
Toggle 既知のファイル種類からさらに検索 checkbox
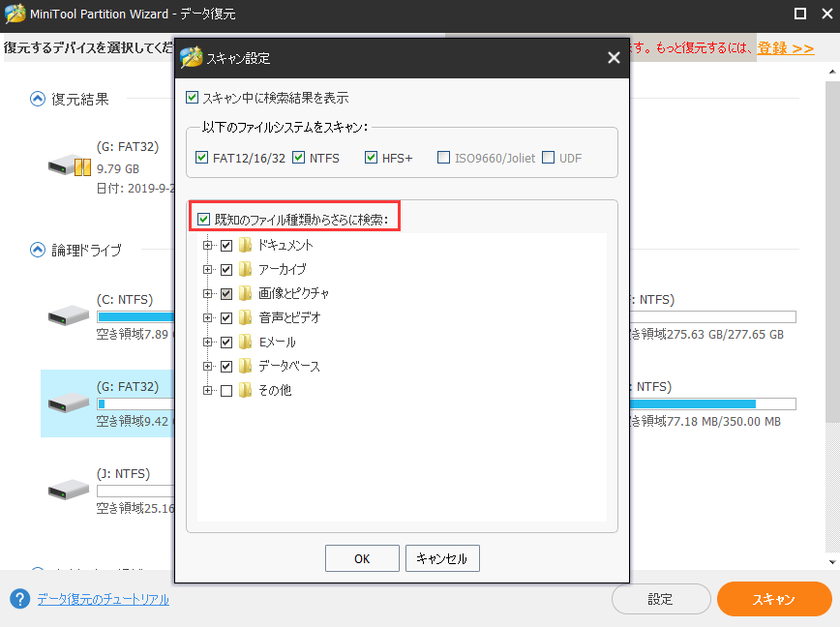(203, 219)
